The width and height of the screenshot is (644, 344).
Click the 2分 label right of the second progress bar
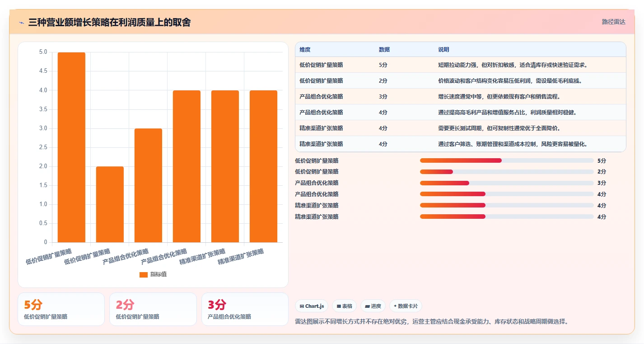click(x=602, y=172)
